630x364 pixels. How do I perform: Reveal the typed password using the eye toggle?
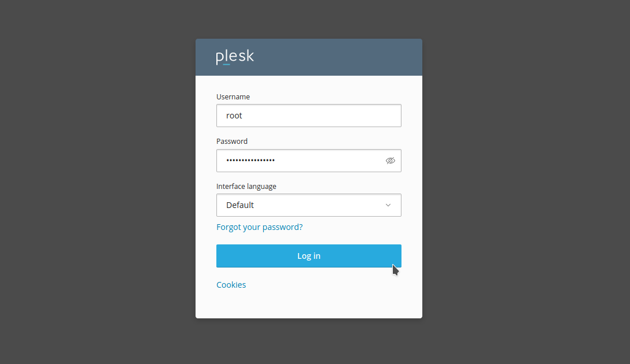pyautogui.click(x=390, y=161)
